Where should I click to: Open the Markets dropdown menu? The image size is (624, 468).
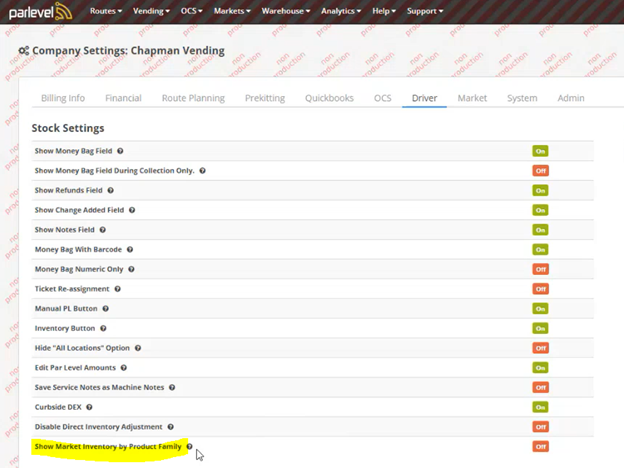pos(232,11)
